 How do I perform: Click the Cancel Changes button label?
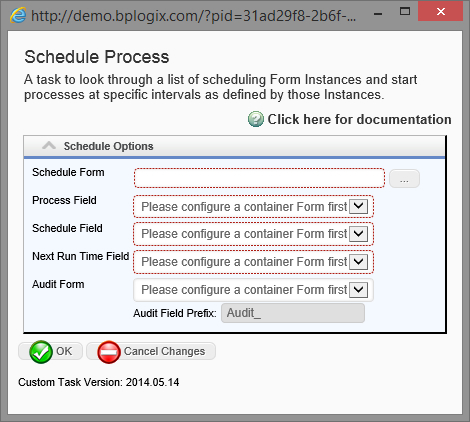tap(164, 351)
